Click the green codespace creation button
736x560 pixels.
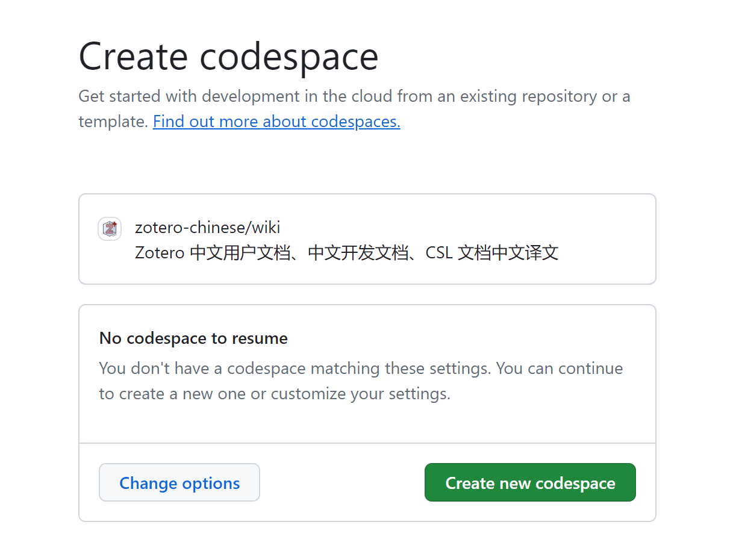tap(529, 482)
